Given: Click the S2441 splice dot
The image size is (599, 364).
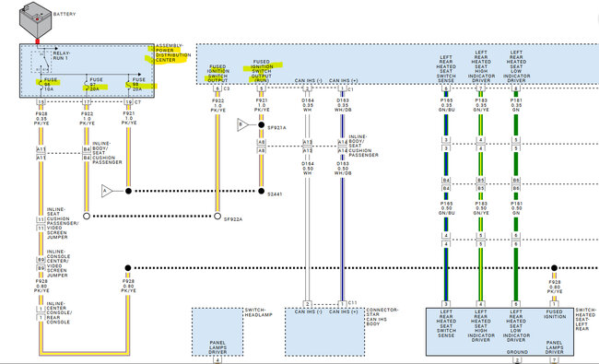Looking at the screenshot, I should point(262,191).
